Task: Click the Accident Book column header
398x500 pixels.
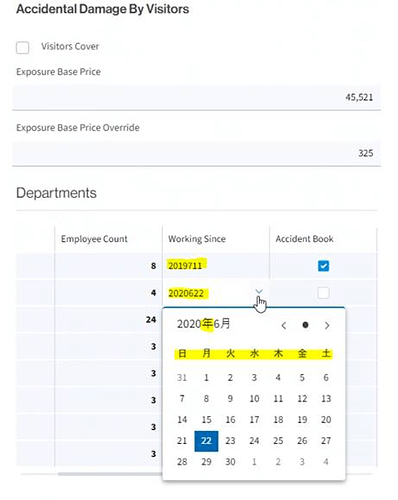Action: (x=304, y=239)
